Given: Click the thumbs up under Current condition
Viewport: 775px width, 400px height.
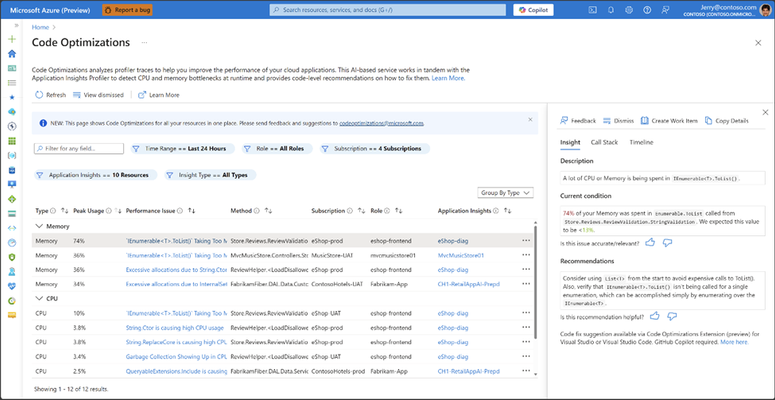Looking at the screenshot, I should click(650, 243).
